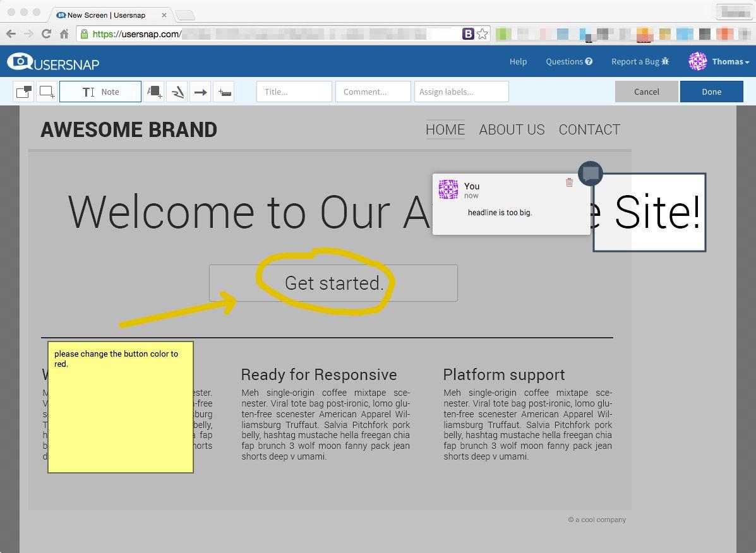Select the blackout tool

(x=153, y=92)
